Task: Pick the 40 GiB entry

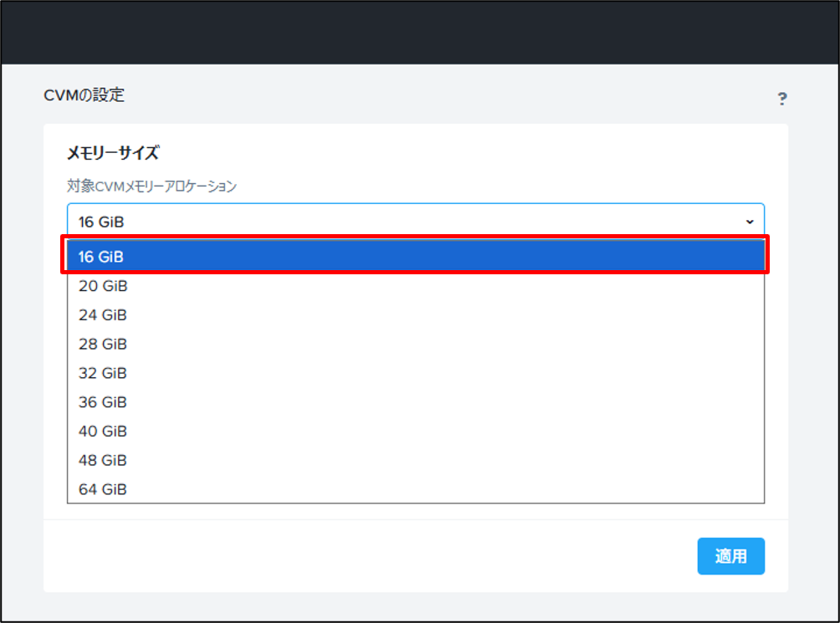Action: coord(416,431)
